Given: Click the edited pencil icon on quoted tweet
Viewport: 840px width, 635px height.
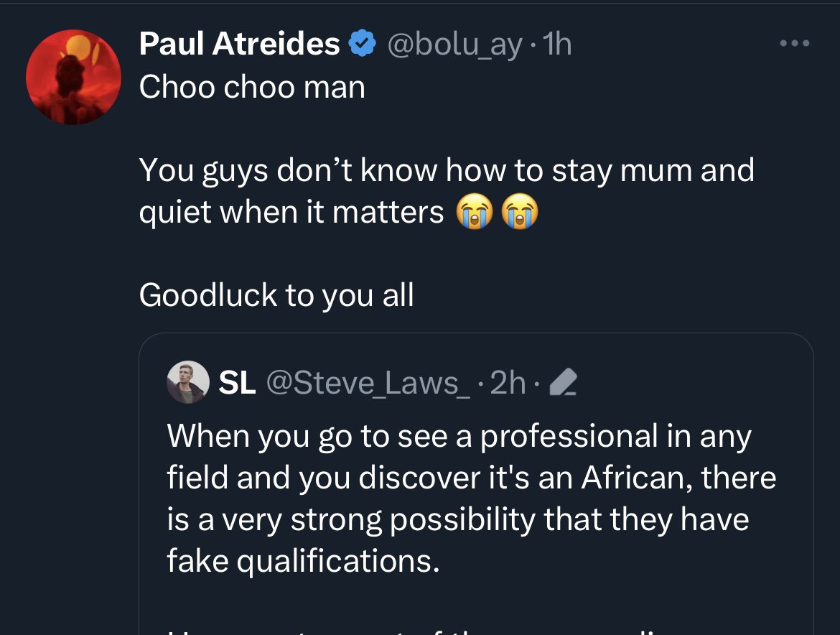Looking at the screenshot, I should [x=564, y=384].
